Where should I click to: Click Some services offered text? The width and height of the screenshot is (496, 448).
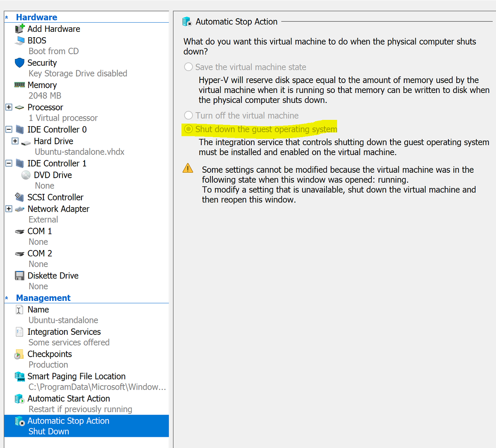coord(69,343)
